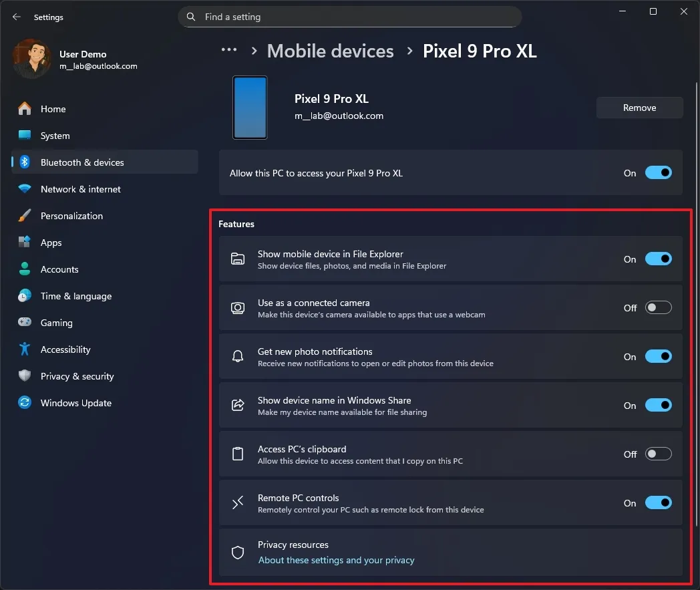Open About these settings and your privacy
This screenshot has width=700, height=590.
pyautogui.click(x=336, y=560)
